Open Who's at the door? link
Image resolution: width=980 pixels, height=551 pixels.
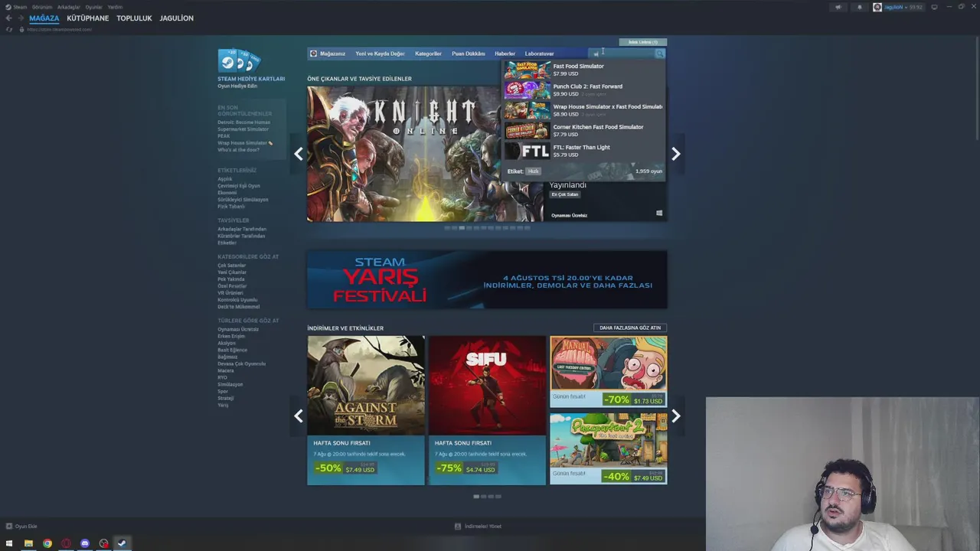coord(238,150)
